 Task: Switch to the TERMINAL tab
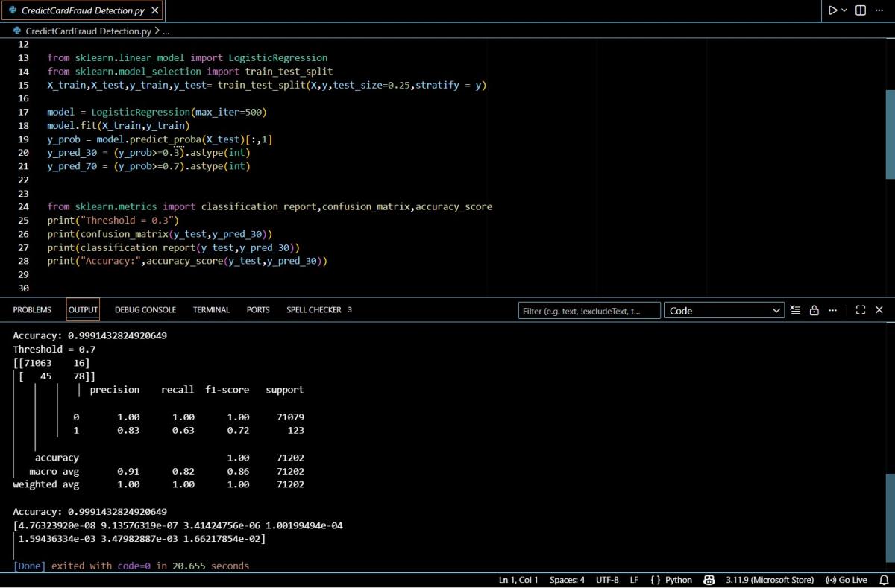click(x=211, y=310)
